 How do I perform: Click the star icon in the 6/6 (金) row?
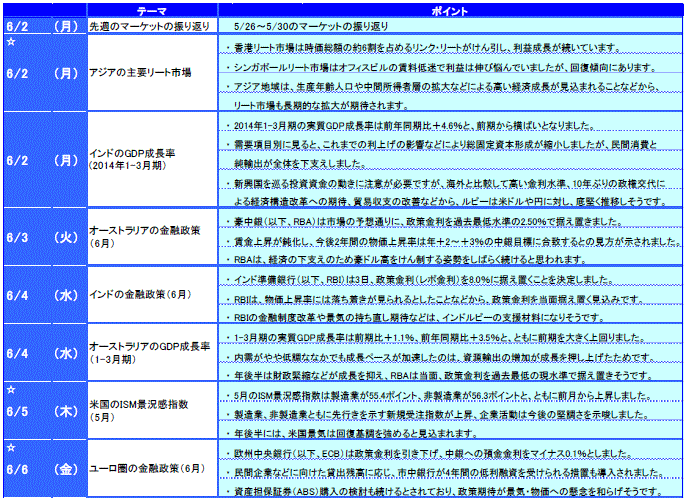pyautogui.click(x=10, y=445)
